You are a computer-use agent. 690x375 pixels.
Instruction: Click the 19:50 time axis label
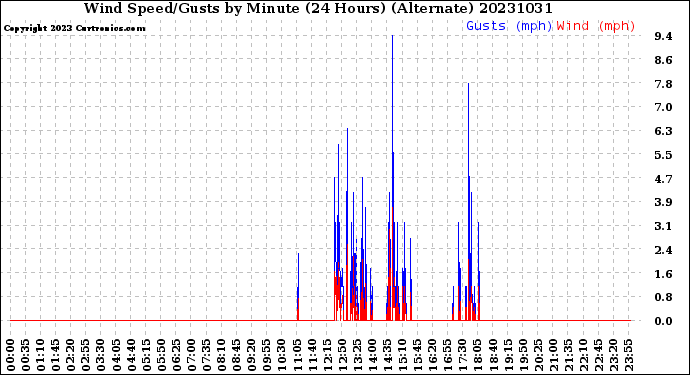(x=522, y=354)
